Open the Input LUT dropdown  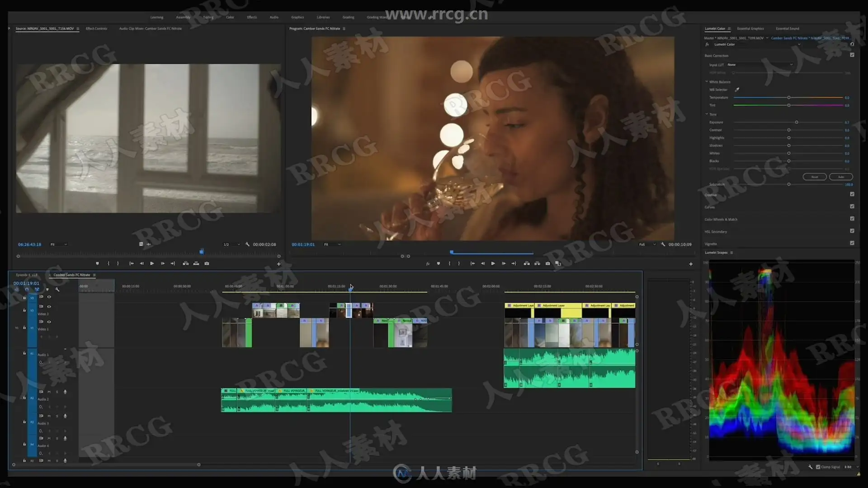coord(759,65)
